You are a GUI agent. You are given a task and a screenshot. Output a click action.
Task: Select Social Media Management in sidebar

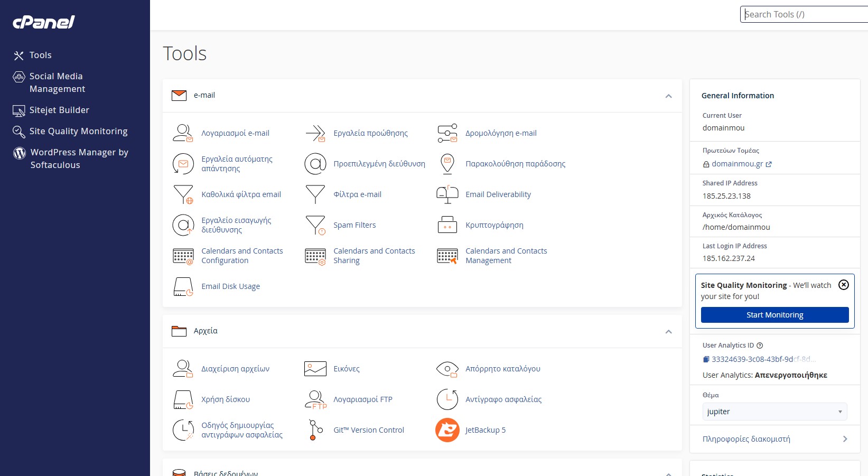(57, 82)
